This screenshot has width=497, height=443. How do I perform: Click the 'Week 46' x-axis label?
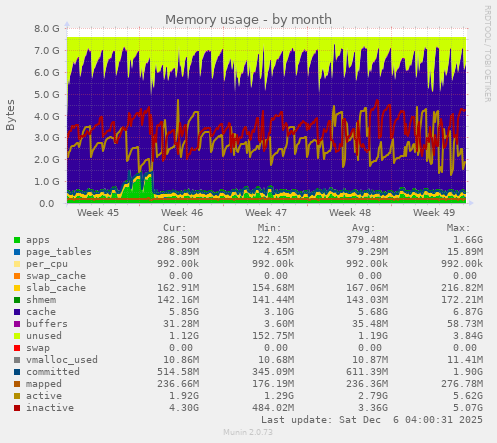pyautogui.click(x=182, y=213)
